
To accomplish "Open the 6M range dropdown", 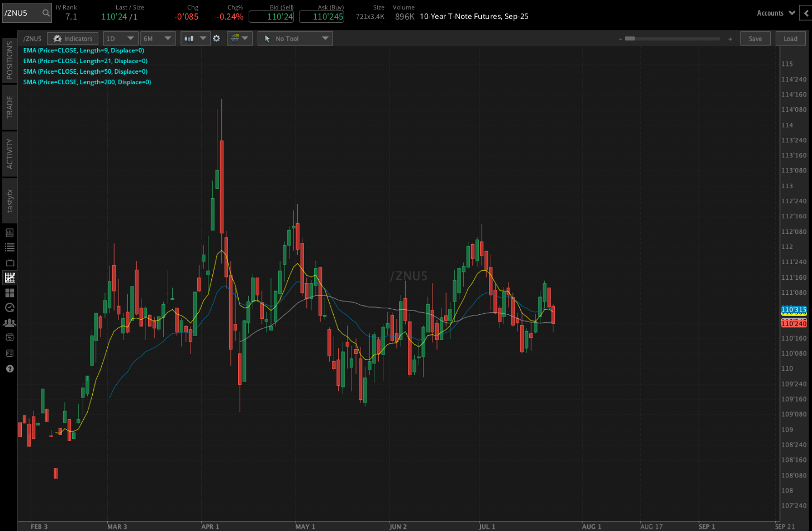I will click(158, 38).
